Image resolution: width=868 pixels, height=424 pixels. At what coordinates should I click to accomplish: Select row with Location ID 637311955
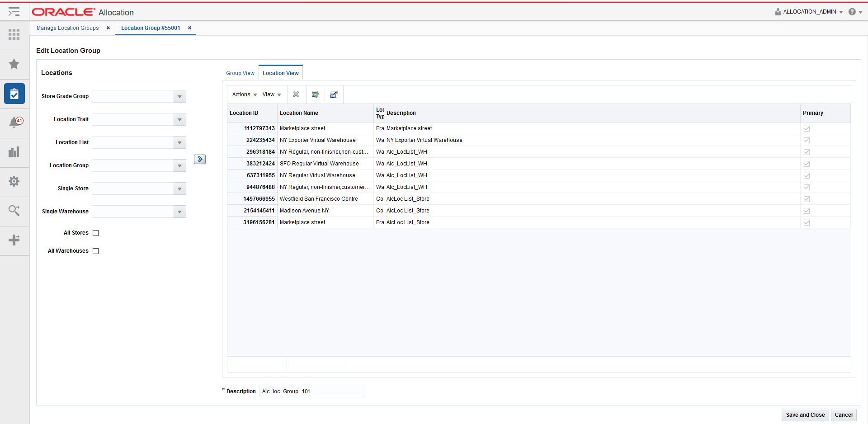539,175
